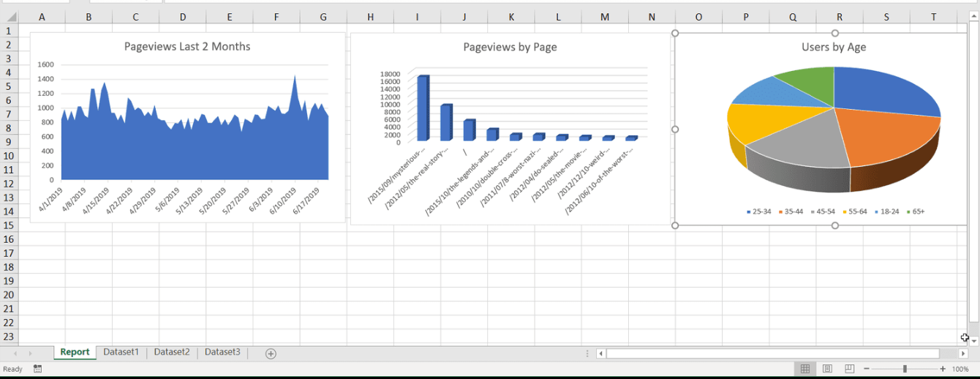Open the Dataset2 sheet tab
Image resolution: width=980 pixels, height=379 pixels.
click(172, 353)
